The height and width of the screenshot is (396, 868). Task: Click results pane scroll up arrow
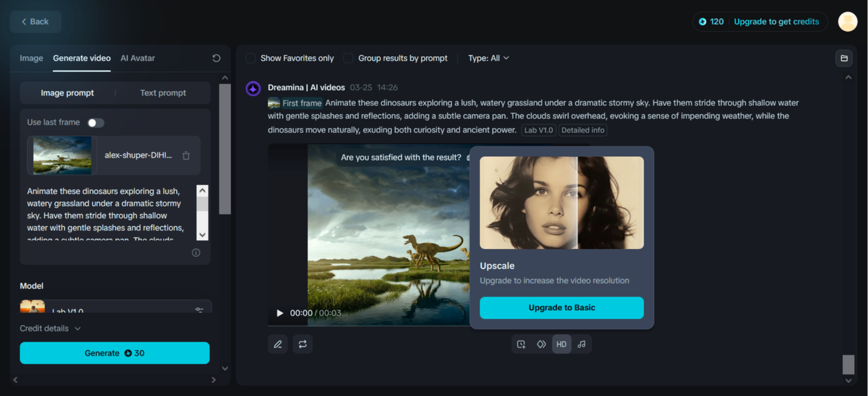coord(848,77)
